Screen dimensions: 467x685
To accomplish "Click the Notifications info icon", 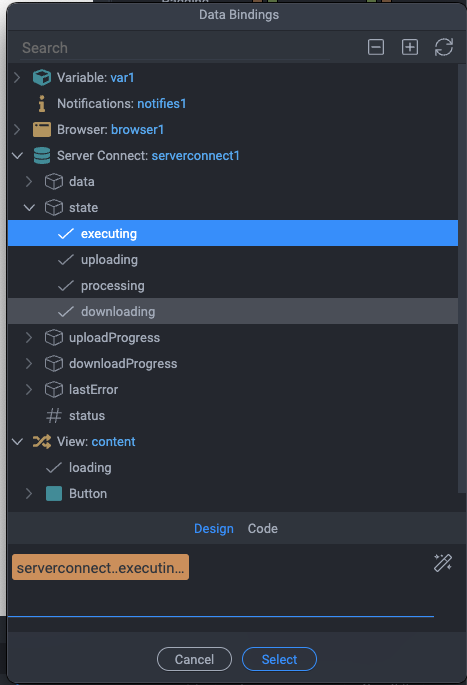I will pos(42,104).
